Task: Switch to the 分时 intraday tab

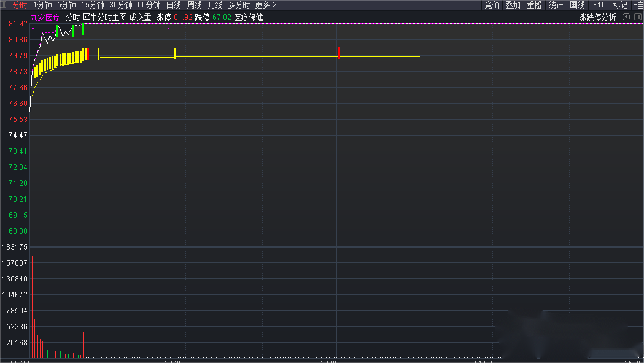Action: click(x=20, y=5)
